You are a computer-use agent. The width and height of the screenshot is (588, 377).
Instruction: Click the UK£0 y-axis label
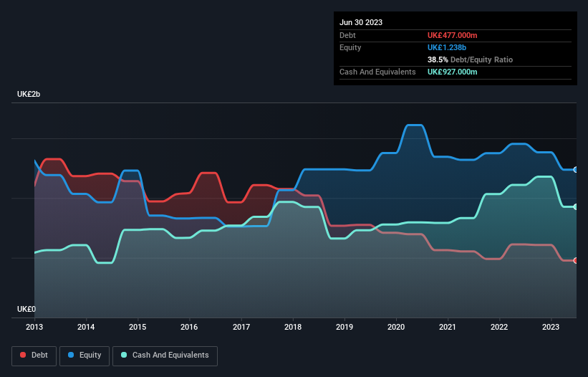pos(26,309)
